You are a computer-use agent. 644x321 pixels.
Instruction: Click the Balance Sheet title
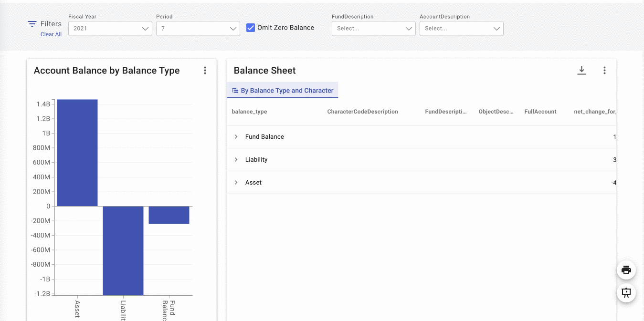265,71
